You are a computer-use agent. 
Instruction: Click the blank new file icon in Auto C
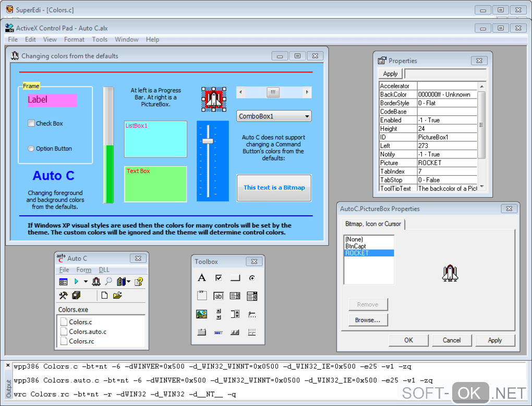click(104, 296)
